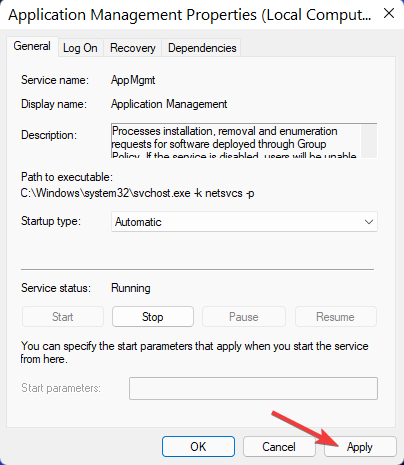Switch to the Log On tab
Viewport: 404px width, 465px height.
click(80, 48)
